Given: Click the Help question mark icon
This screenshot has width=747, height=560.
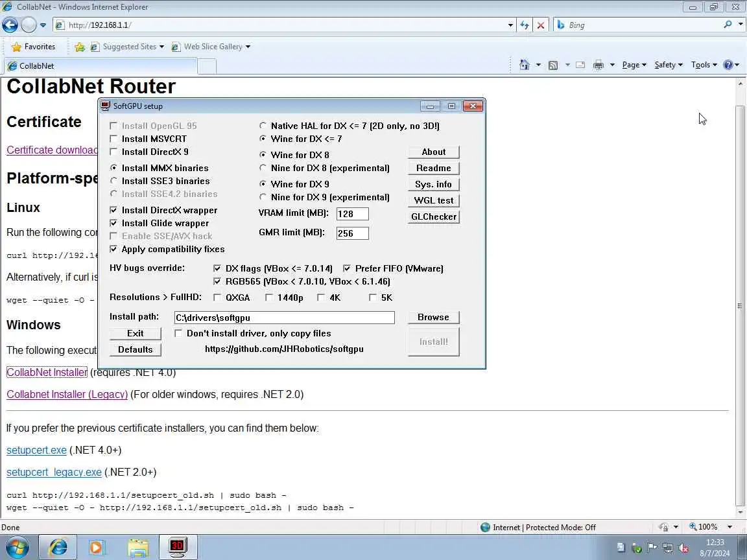Looking at the screenshot, I should [x=728, y=65].
